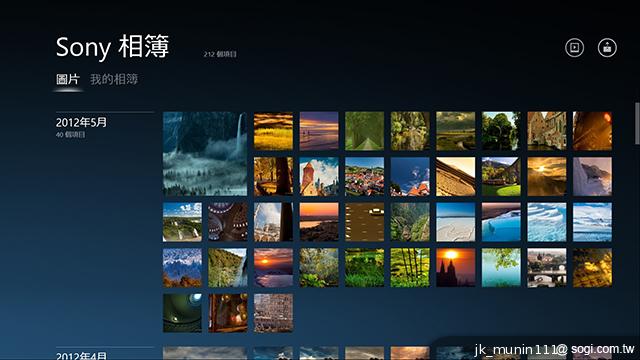The width and height of the screenshot is (640, 360).
Task: Open the mosque dome interior thumbnail
Action: [x=228, y=222]
